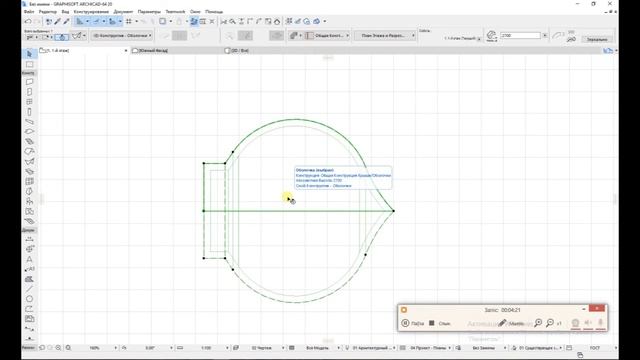This screenshot has height=360, width=640.
Task: Toggle the microphone icon in the recorder panel
Action: 600,323
